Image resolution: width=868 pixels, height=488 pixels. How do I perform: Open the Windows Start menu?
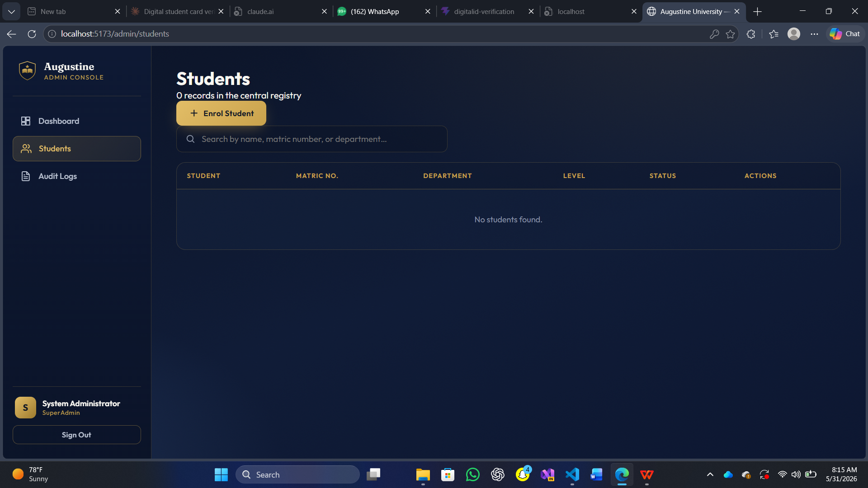221,474
